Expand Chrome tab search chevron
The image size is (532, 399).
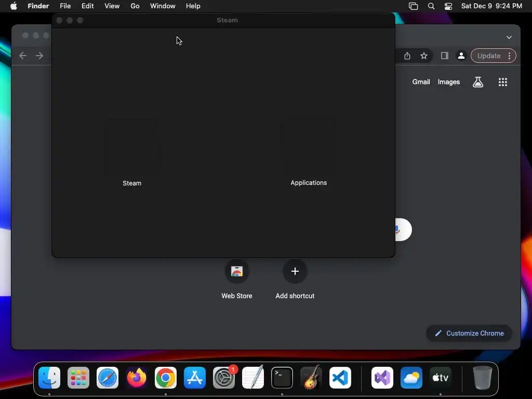(509, 37)
